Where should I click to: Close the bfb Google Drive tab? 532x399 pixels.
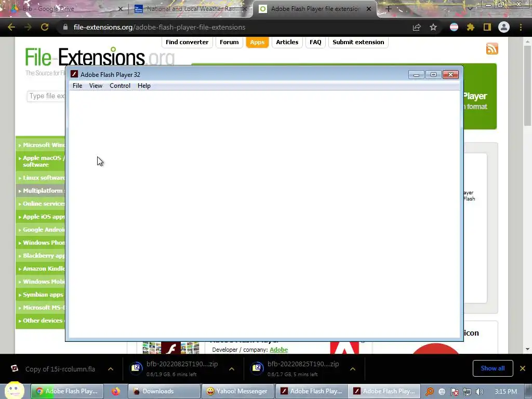[120, 9]
